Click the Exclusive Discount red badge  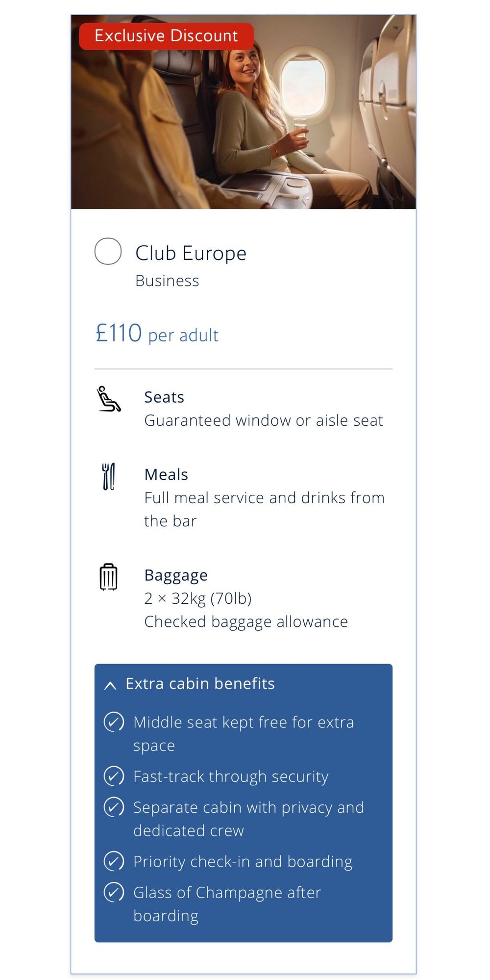point(166,36)
